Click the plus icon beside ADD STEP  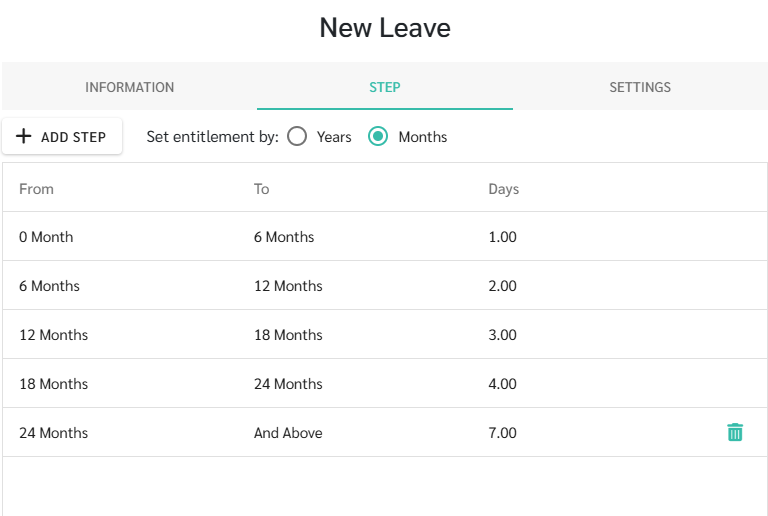[x=24, y=136]
